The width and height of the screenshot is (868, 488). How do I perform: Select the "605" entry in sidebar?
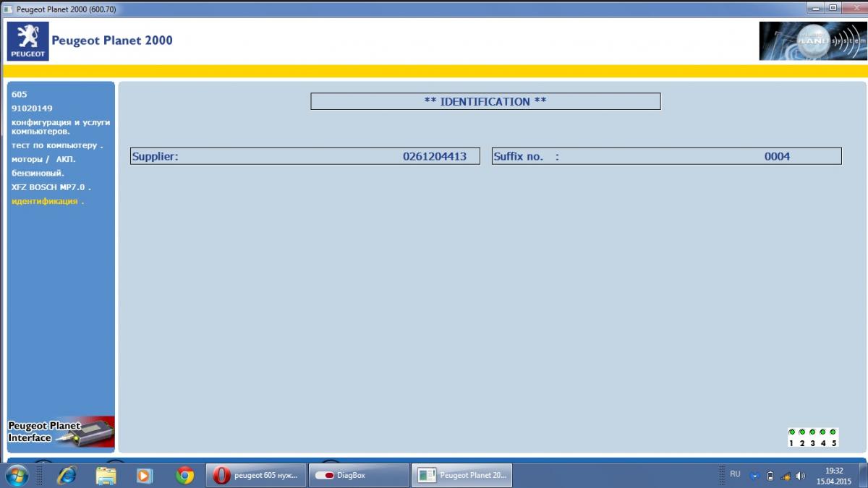point(20,95)
